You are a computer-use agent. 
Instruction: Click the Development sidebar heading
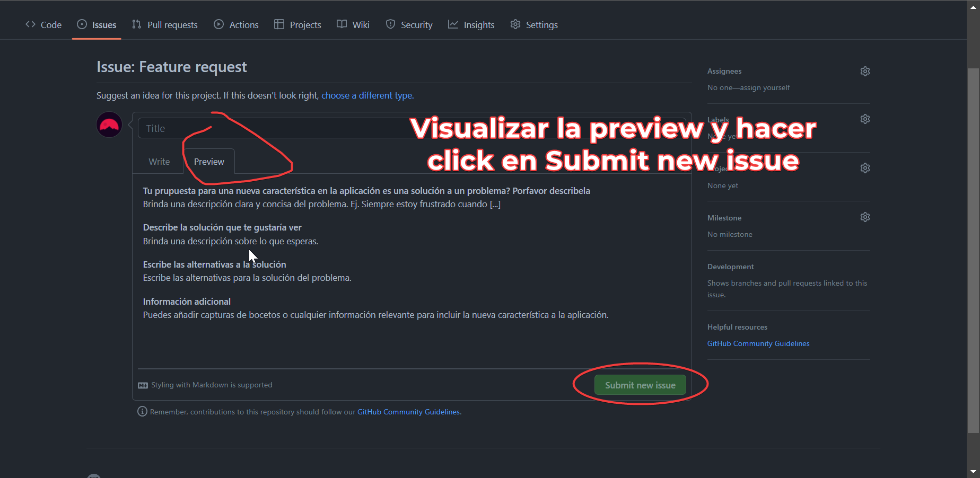[730, 267]
